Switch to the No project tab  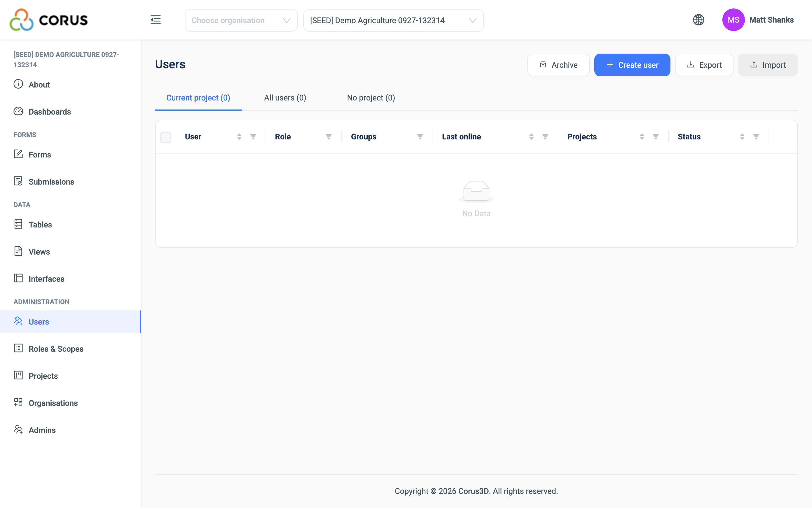[x=371, y=98]
